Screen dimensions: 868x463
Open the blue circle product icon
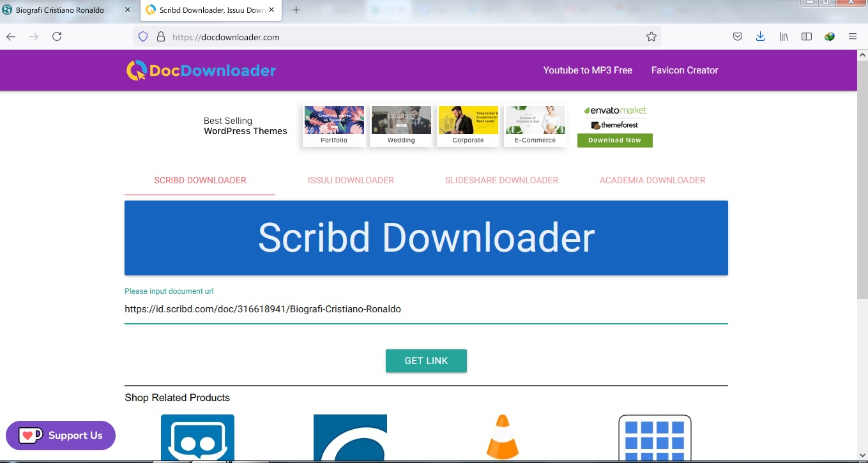pos(350,438)
